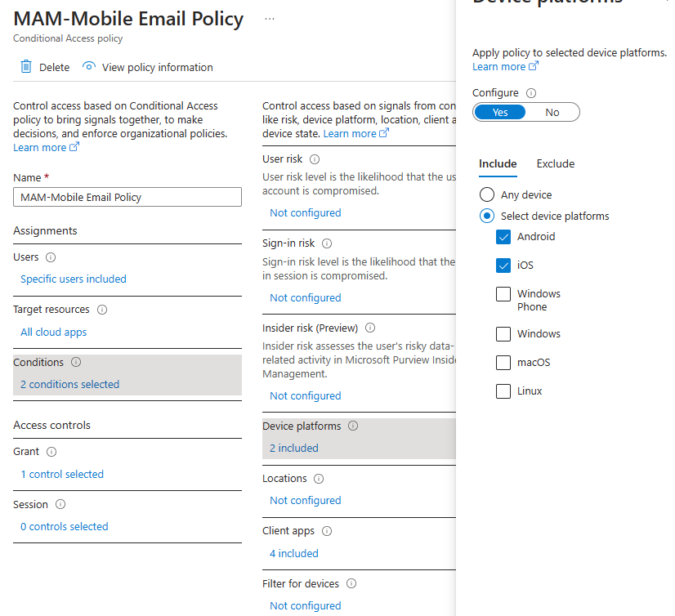The width and height of the screenshot is (675, 616).
Task: Click Learn more link in conditions description
Action: pos(356,133)
